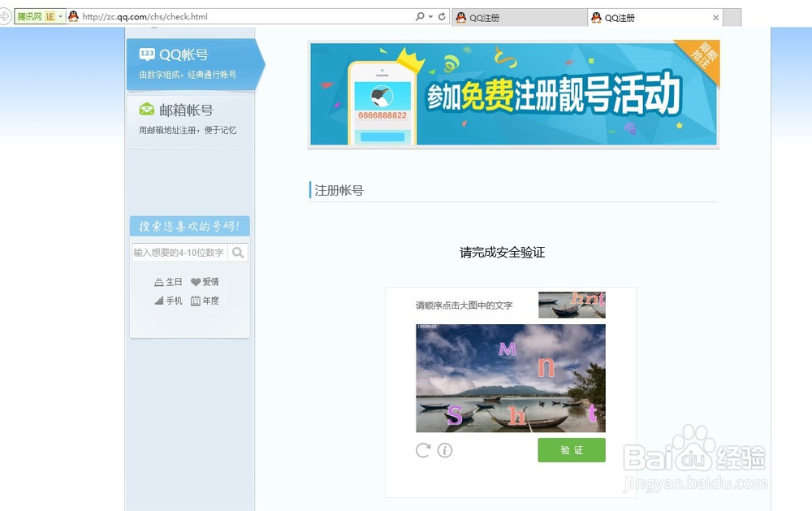Viewport: 812px width, 511px height.
Task: Refresh the captcha image
Action: 423,450
